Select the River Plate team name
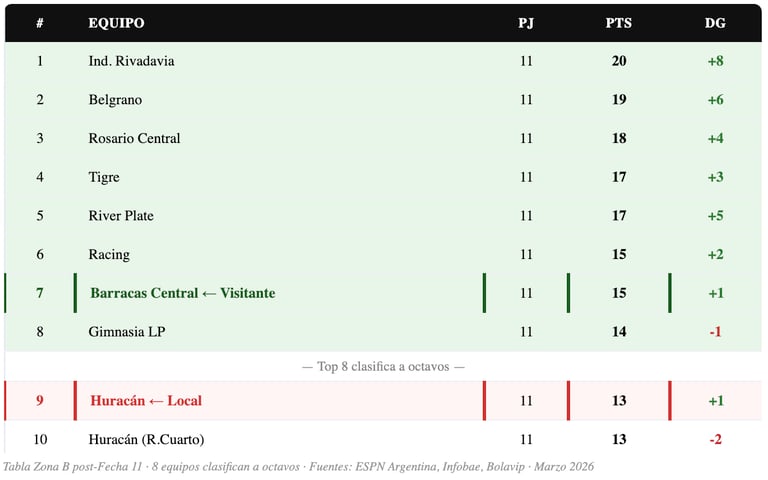 [121, 216]
